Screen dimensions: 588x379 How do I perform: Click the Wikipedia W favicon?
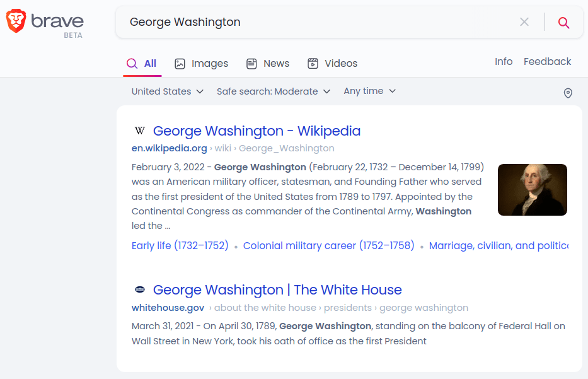pyautogui.click(x=139, y=131)
